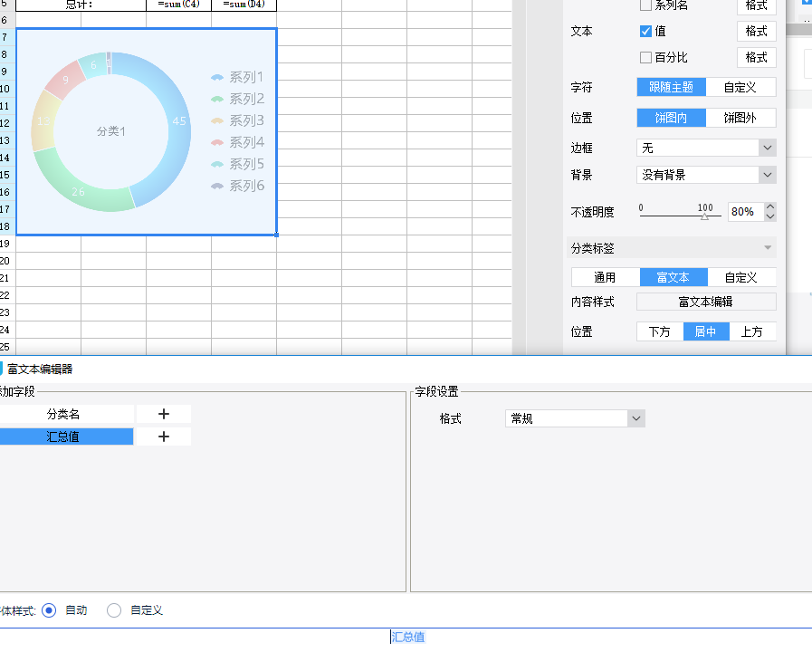Image resolution: width=812 pixels, height=662 pixels.
Task: Click the 系列1 legend marker in chart
Action: pyautogui.click(x=217, y=78)
